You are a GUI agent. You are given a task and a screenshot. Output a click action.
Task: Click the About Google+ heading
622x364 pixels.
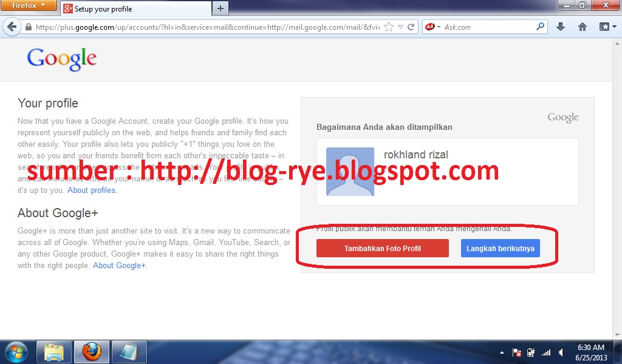tap(58, 213)
